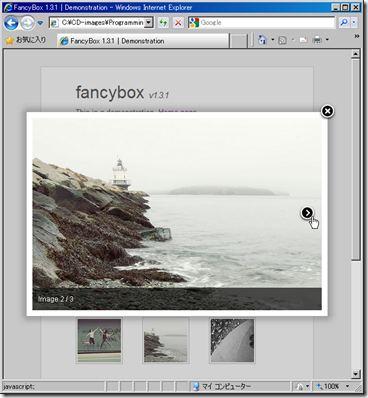The height and width of the screenshot is (398, 368).
Task: Stop loading with the red X icon
Action: (178, 23)
